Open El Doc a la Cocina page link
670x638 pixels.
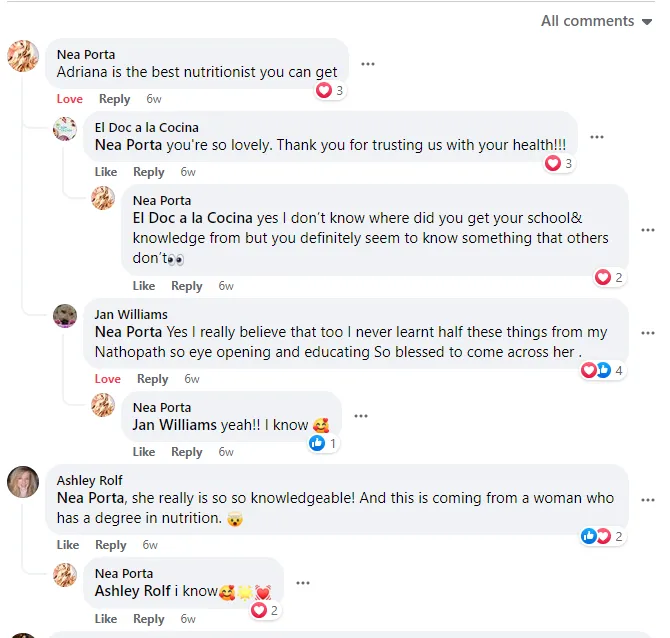click(x=146, y=127)
